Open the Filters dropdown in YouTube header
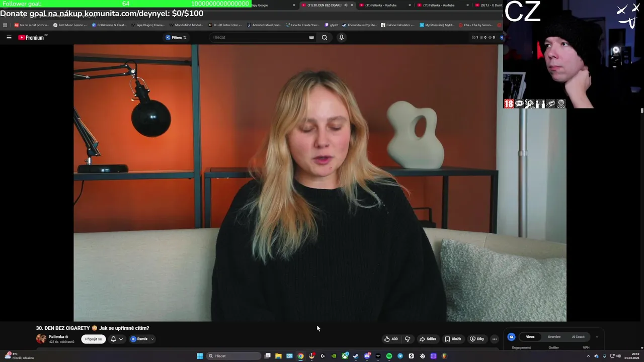 click(176, 37)
